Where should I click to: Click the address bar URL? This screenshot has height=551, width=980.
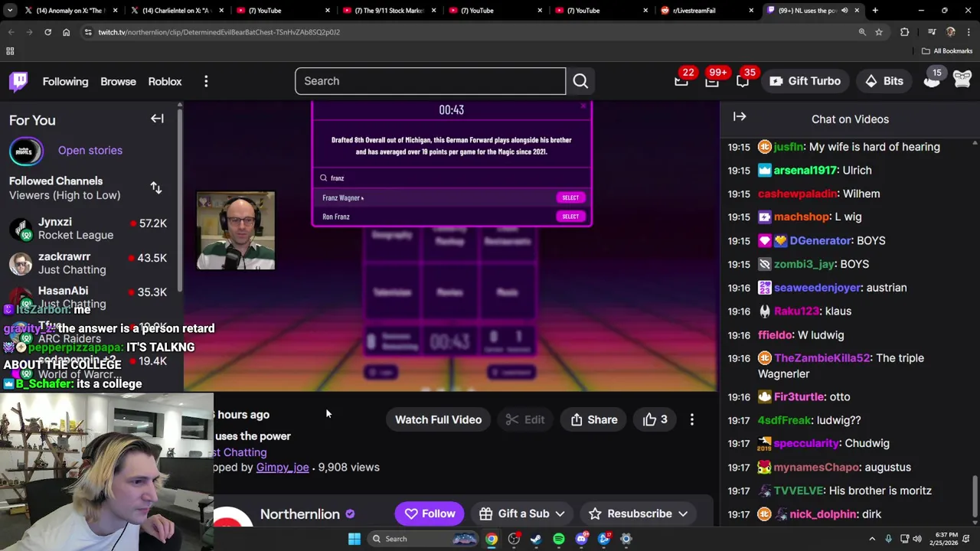click(219, 32)
